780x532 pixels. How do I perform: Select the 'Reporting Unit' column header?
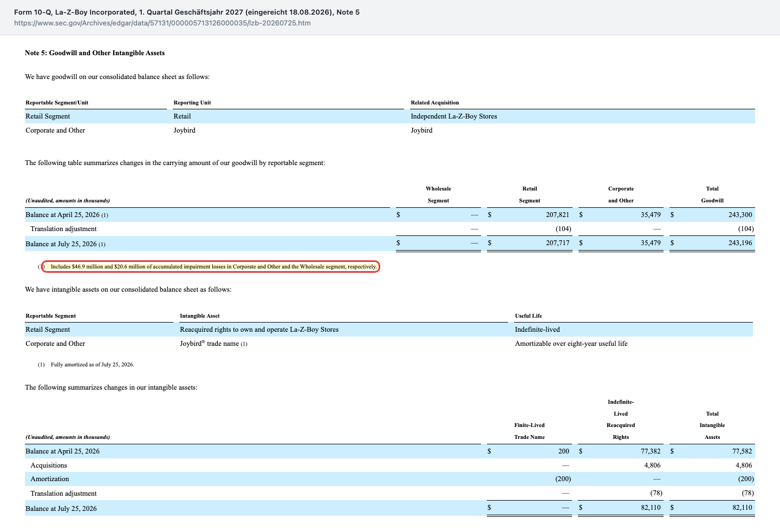[192, 103]
